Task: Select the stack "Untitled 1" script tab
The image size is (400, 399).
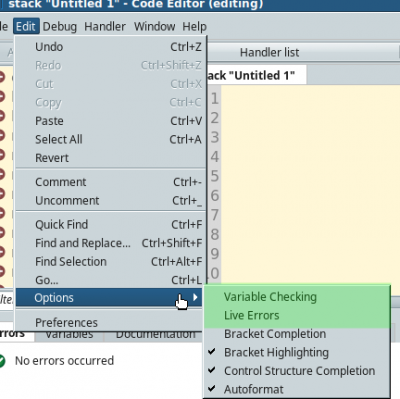Action: 255,75
